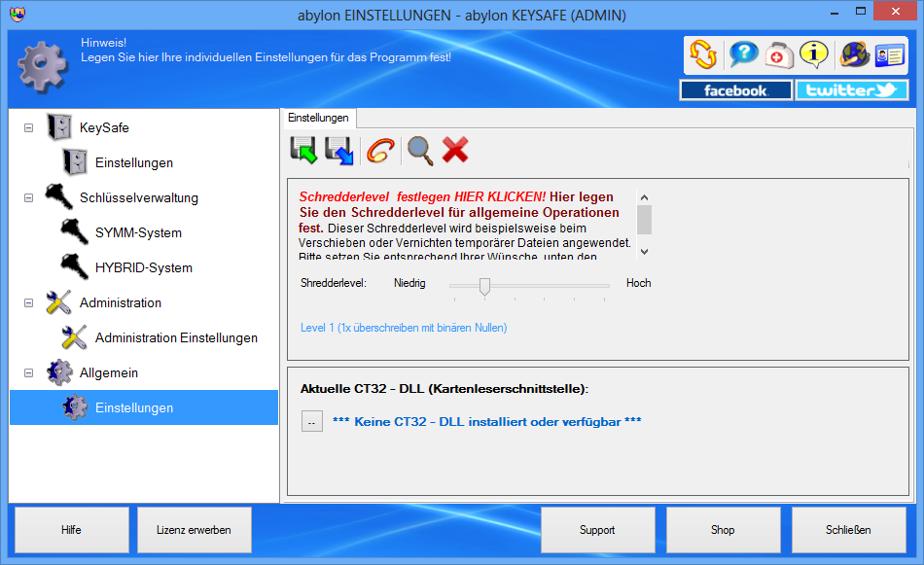Click the globe with hat icon
The image size is (924, 565).
click(855, 54)
